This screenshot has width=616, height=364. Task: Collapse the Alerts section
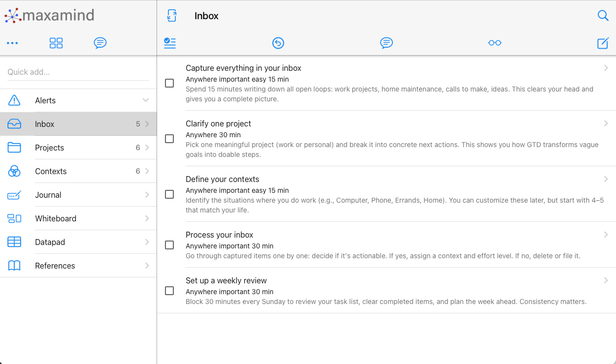[x=146, y=100]
